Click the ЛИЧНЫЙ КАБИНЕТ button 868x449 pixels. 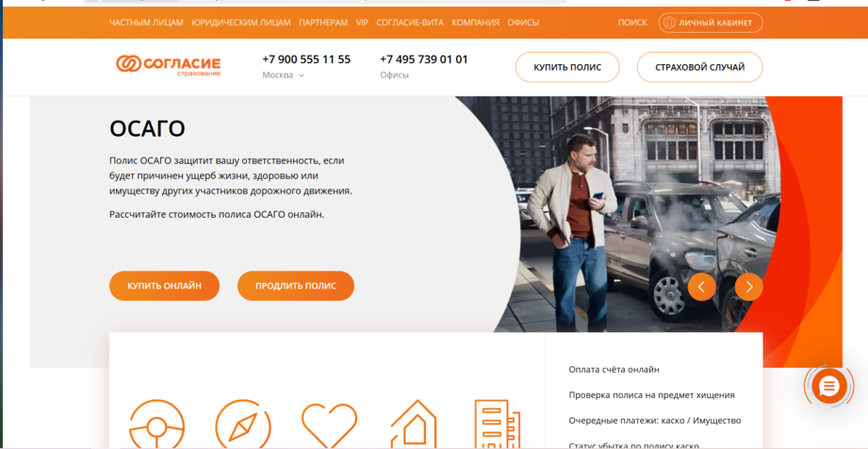point(711,23)
